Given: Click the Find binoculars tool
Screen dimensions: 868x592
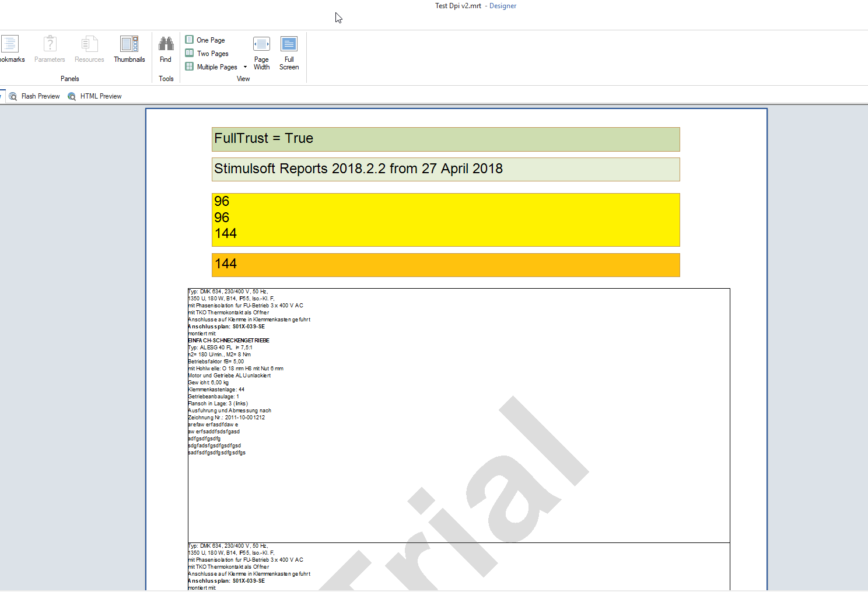Looking at the screenshot, I should (x=166, y=49).
